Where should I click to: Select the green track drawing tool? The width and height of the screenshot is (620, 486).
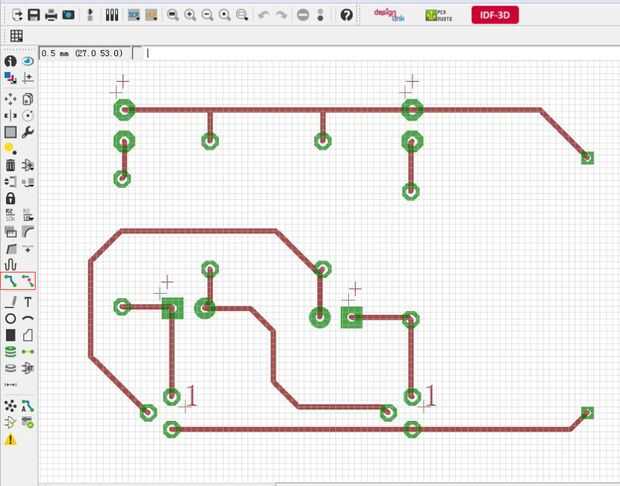coord(11,281)
